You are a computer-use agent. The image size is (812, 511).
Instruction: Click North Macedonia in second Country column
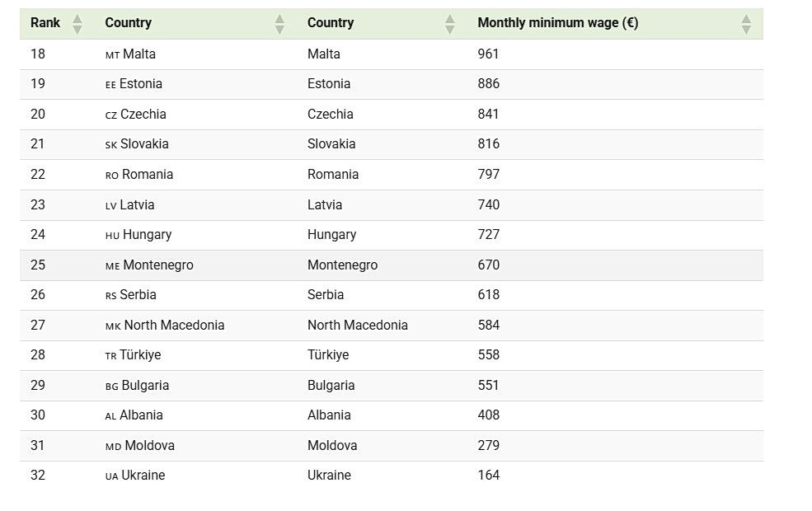coord(358,326)
